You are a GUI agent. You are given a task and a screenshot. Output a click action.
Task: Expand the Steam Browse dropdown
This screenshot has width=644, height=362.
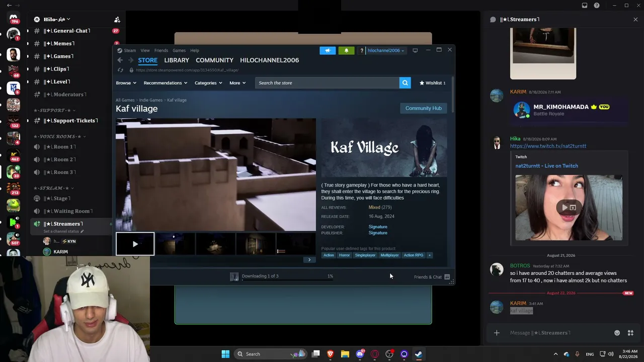[126, 83]
